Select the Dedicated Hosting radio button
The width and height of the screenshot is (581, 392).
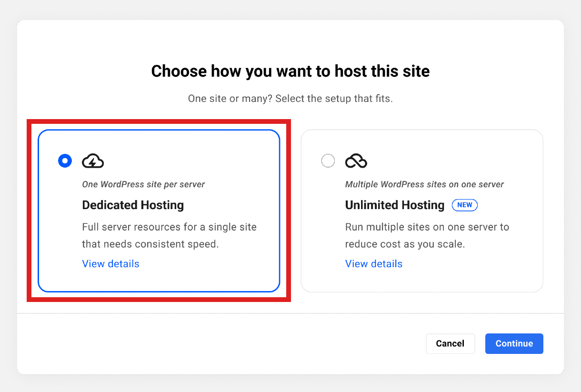coord(65,161)
